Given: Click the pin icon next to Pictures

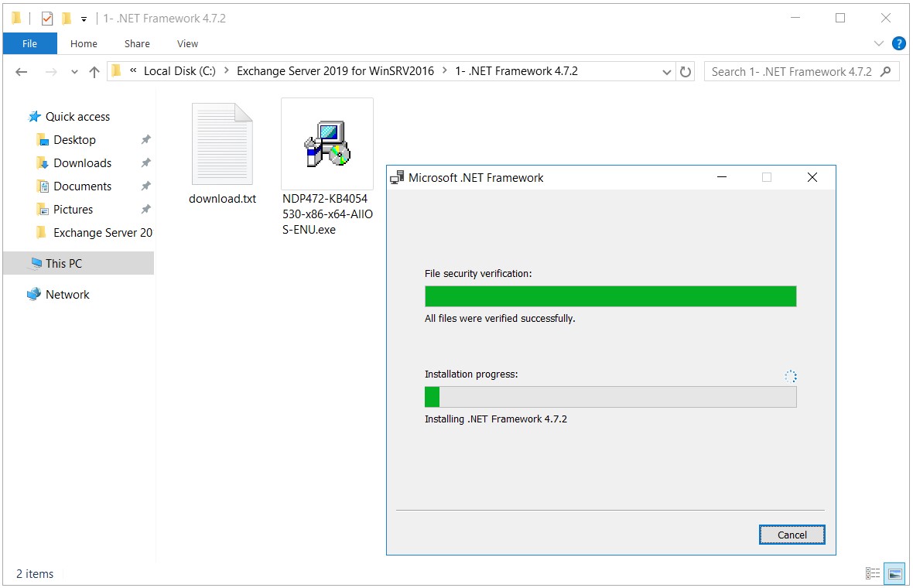Looking at the screenshot, I should tap(145, 210).
